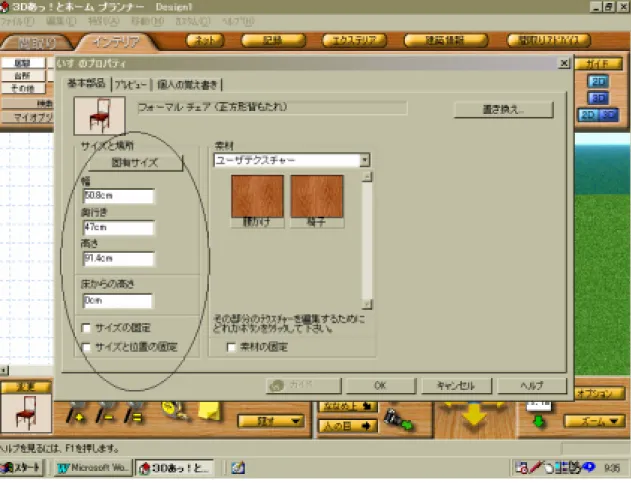Open the Windows スタート menu
The height and width of the screenshot is (483, 631).
tap(21, 468)
